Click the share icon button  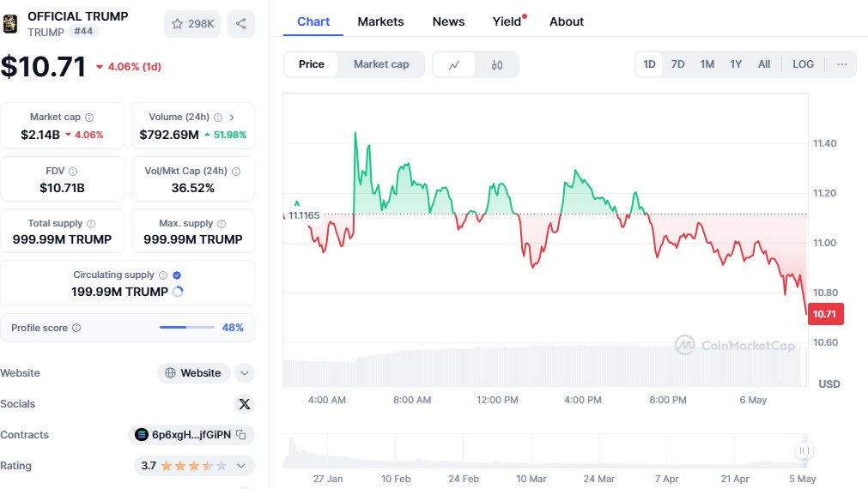point(241,24)
